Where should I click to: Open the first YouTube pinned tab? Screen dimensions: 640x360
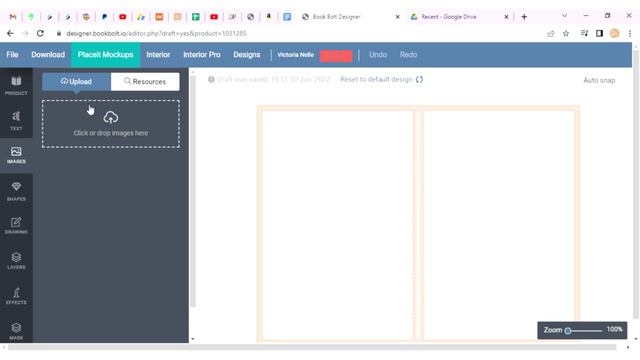pos(122,17)
